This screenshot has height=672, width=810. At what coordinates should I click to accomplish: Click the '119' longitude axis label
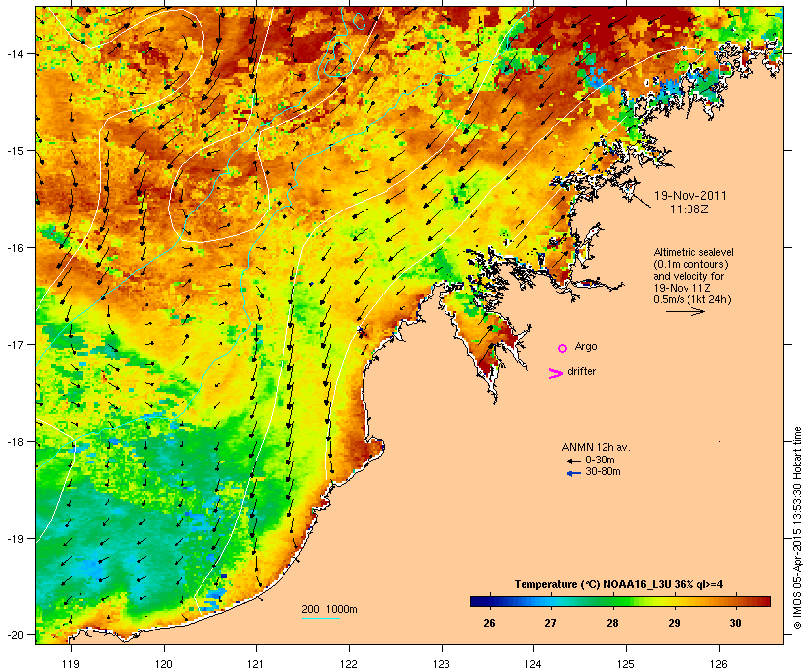[71, 664]
